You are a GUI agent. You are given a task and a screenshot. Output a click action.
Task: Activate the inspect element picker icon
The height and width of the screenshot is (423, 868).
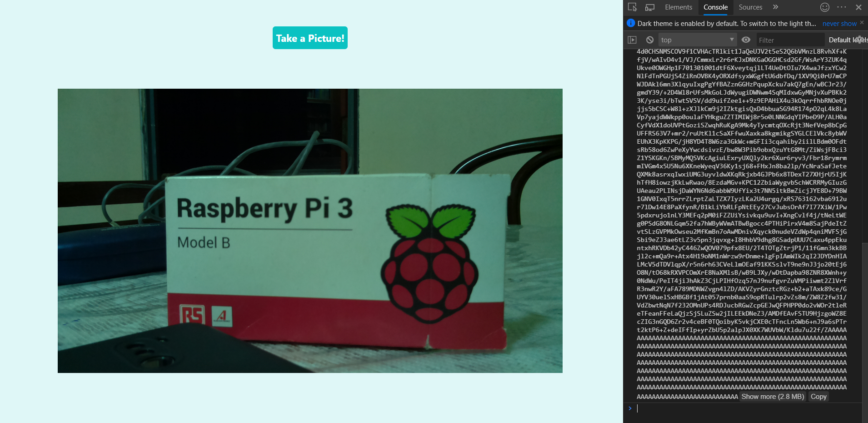click(632, 7)
